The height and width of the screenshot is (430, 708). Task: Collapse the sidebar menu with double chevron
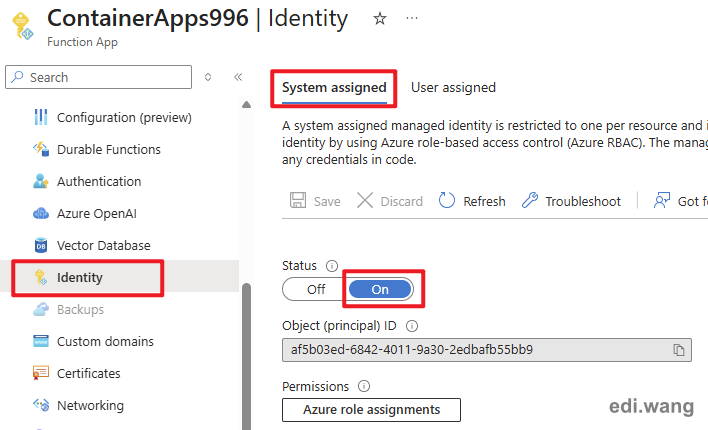pyautogui.click(x=238, y=77)
